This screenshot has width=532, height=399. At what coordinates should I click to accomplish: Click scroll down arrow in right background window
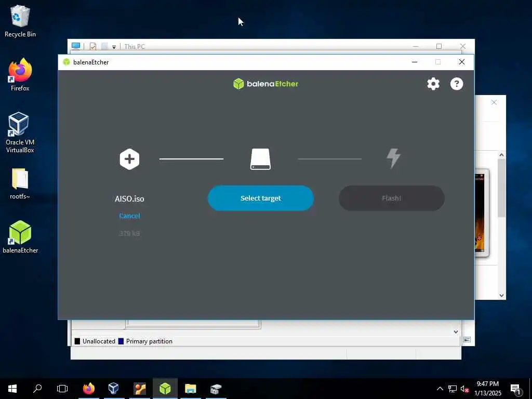point(501,296)
